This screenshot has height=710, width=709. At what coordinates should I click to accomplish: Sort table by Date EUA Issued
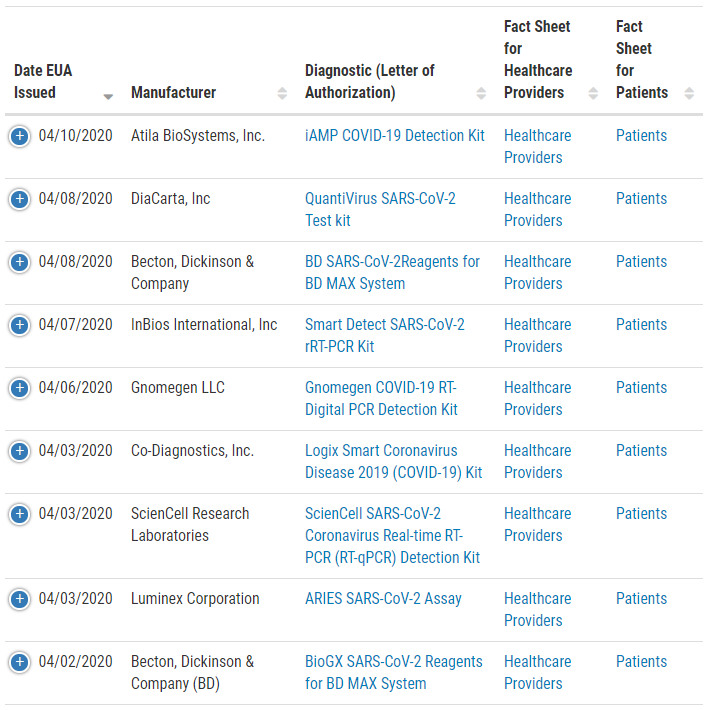108,96
